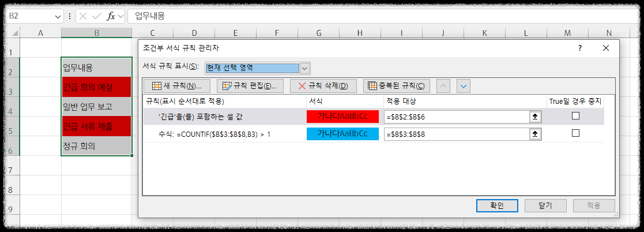Screen dimensions: 644x232
Task: Click cell 긴급 서류 제출
Action: [96, 126]
